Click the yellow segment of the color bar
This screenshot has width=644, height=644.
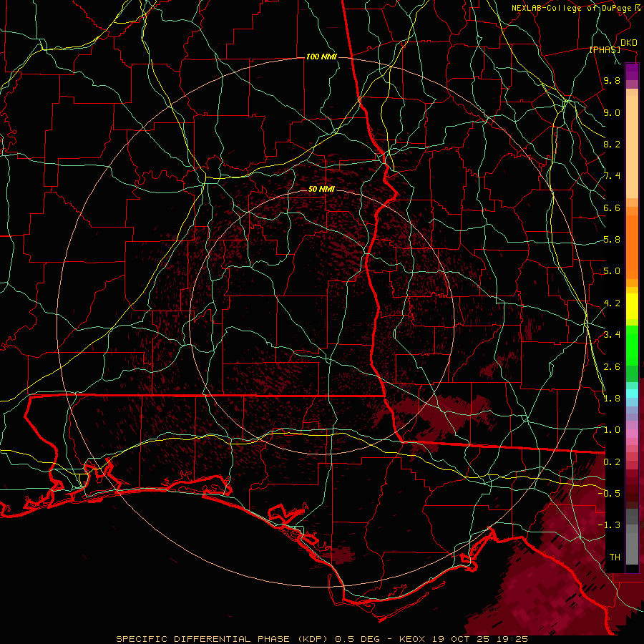click(x=632, y=306)
